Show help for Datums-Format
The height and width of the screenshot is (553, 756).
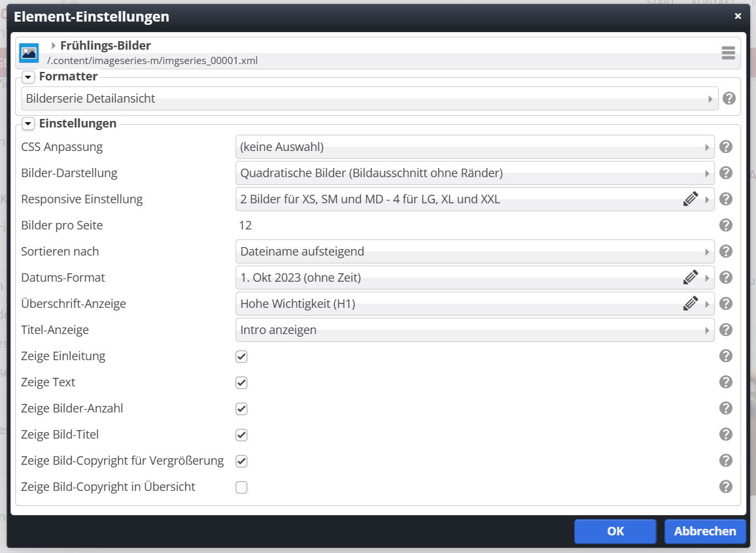726,277
